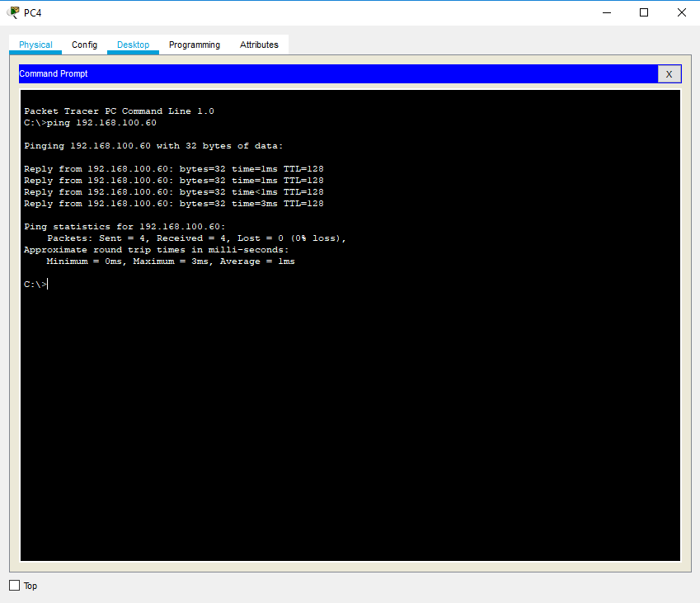Click the blue Command Prompt title bar
The height and width of the screenshot is (603, 700).
coord(330,74)
